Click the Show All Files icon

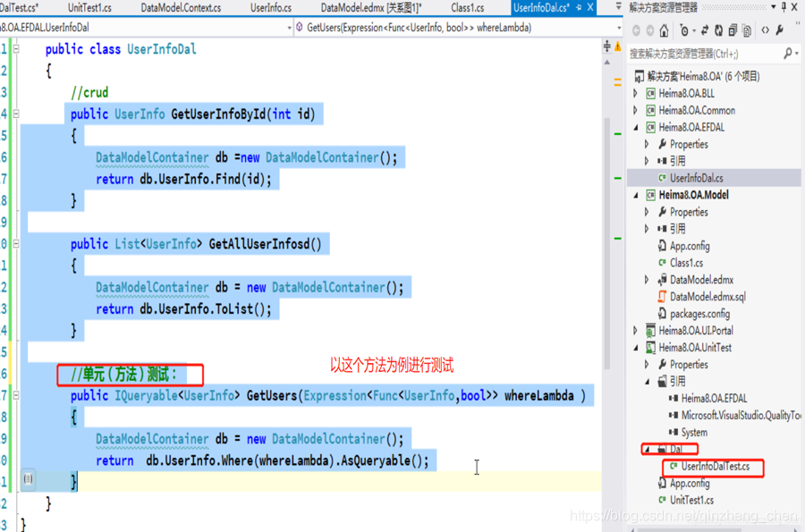tap(747, 30)
